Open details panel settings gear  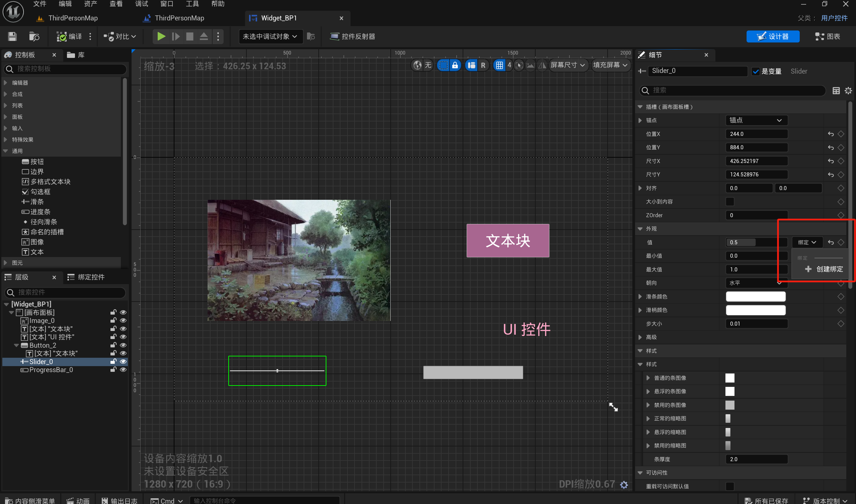(x=849, y=91)
